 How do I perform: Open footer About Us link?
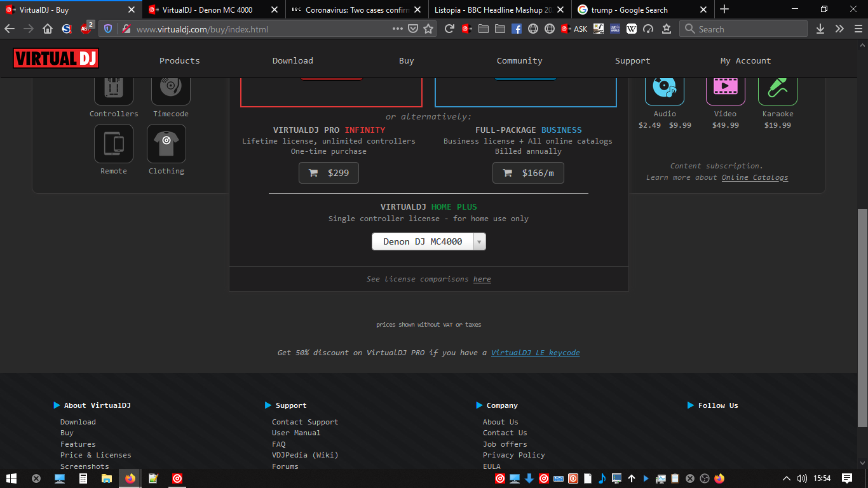[501, 422]
